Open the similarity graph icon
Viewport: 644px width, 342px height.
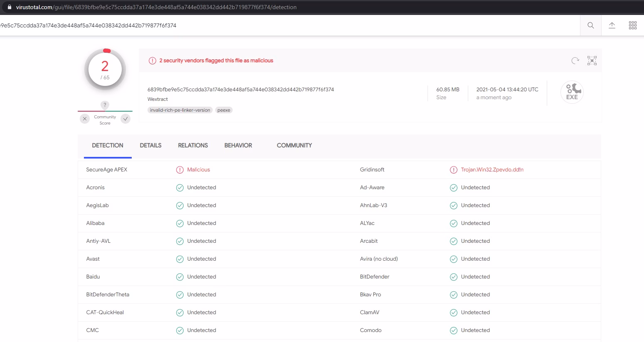(x=592, y=61)
